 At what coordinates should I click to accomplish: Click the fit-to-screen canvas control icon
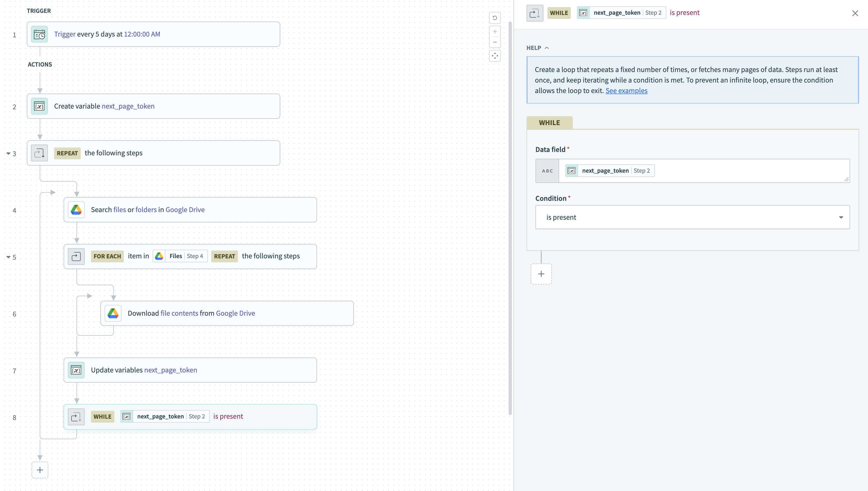coord(496,56)
